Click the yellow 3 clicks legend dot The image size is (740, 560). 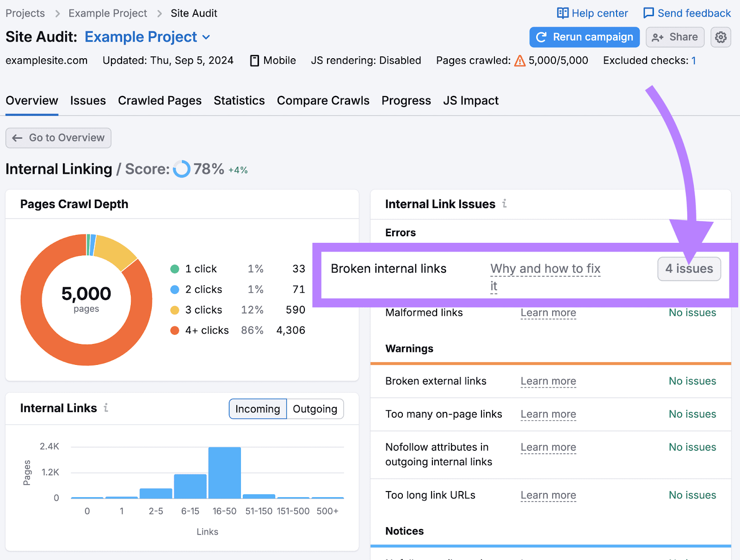coord(174,310)
